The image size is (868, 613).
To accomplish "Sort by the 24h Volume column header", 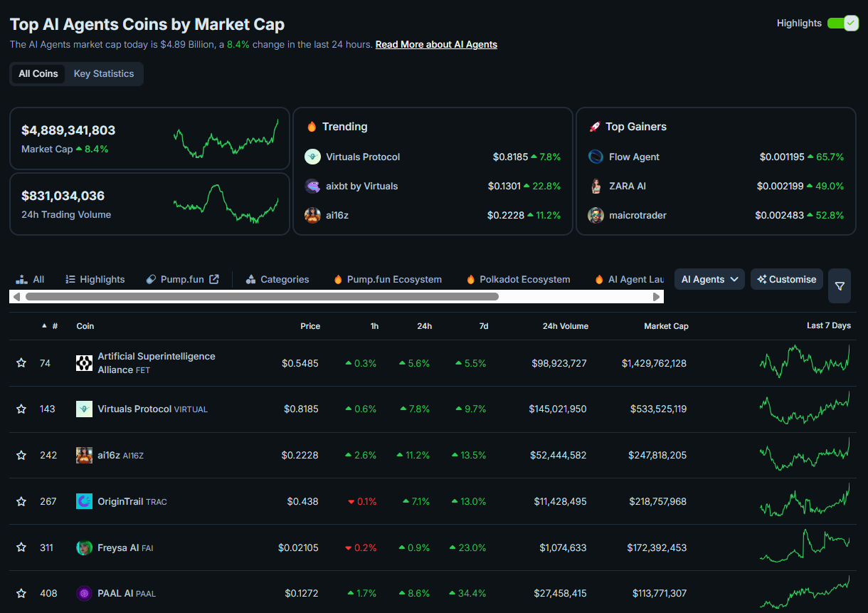I will pos(566,326).
